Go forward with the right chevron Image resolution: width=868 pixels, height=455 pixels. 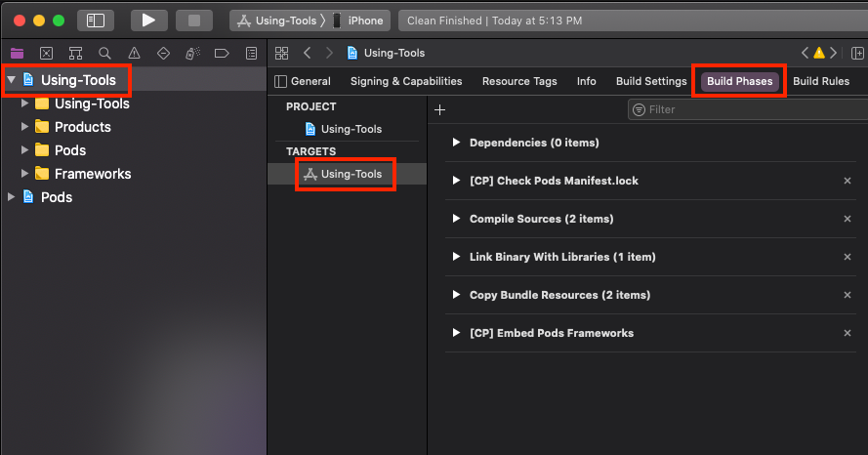coord(329,53)
